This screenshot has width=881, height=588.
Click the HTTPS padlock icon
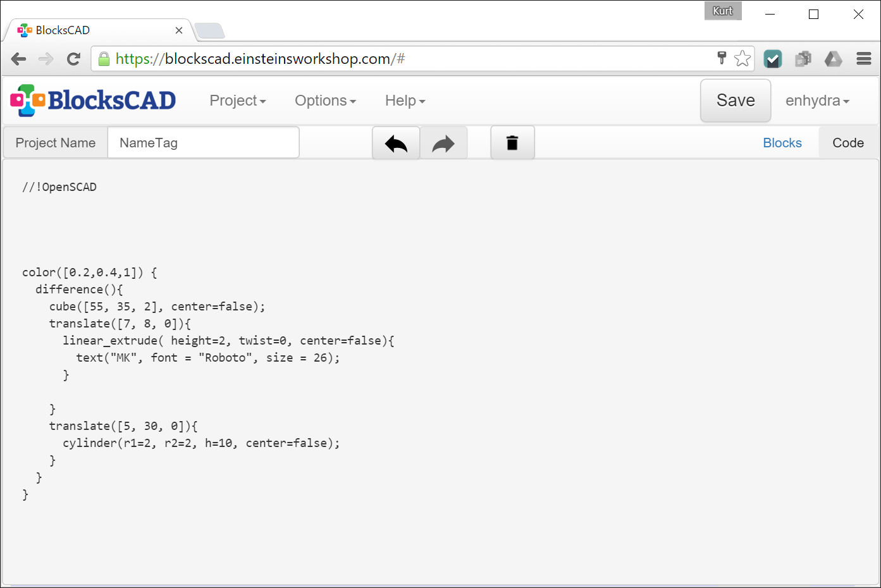[x=103, y=58]
